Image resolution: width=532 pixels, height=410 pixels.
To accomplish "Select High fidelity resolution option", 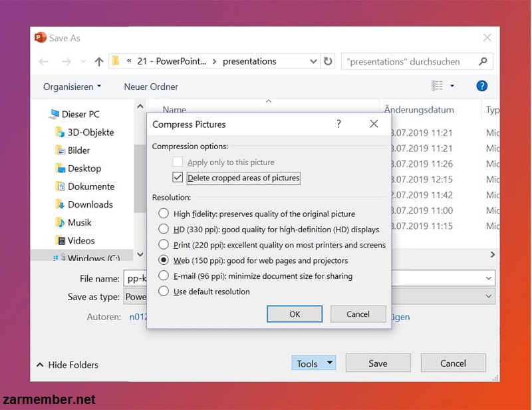I will [x=164, y=214].
